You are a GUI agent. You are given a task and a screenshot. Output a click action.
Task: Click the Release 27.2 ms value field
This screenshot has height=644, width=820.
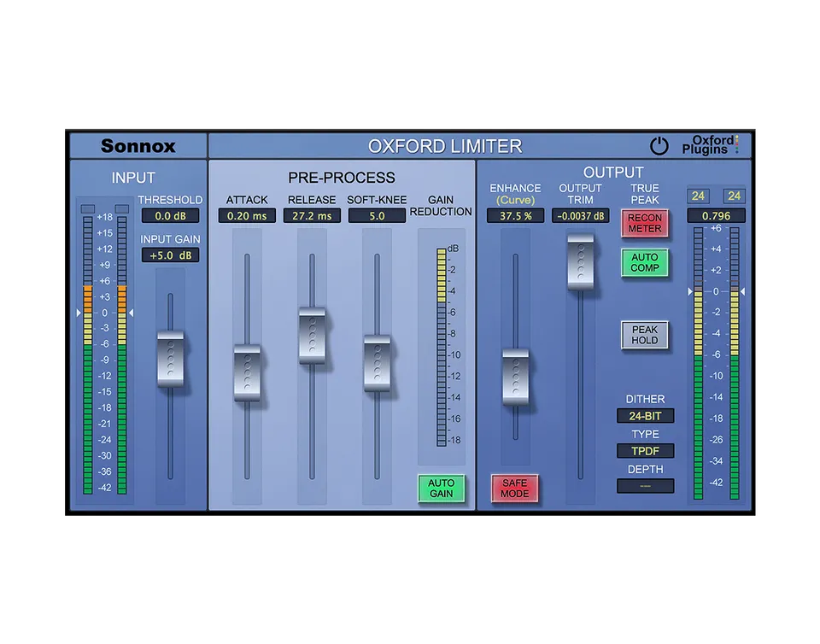pyautogui.click(x=313, y=216)
